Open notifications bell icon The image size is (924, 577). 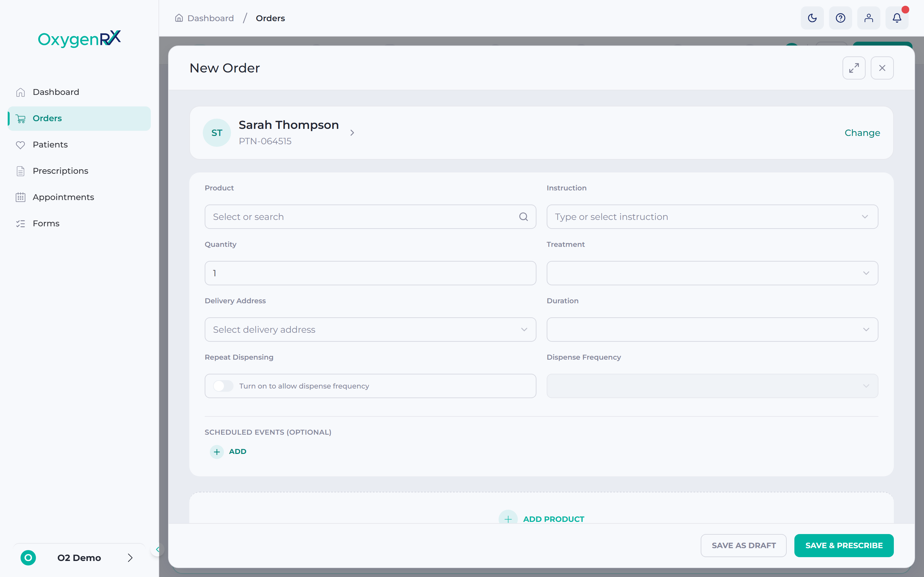(x=897, y=18)
